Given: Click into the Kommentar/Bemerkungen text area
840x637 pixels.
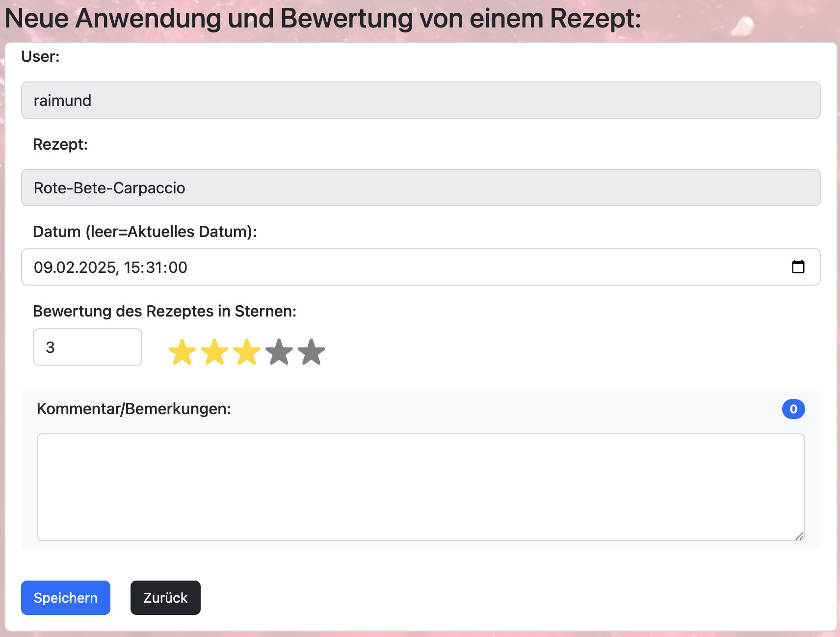Looking at the screenshot, I should pos(421,487).
